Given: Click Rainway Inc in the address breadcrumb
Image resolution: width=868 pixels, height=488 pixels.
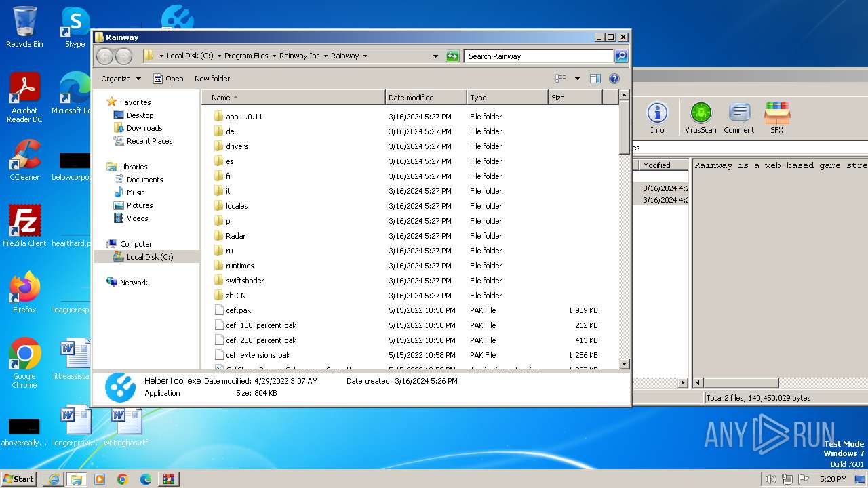Looking at the screenshot, I should (300, 56).
